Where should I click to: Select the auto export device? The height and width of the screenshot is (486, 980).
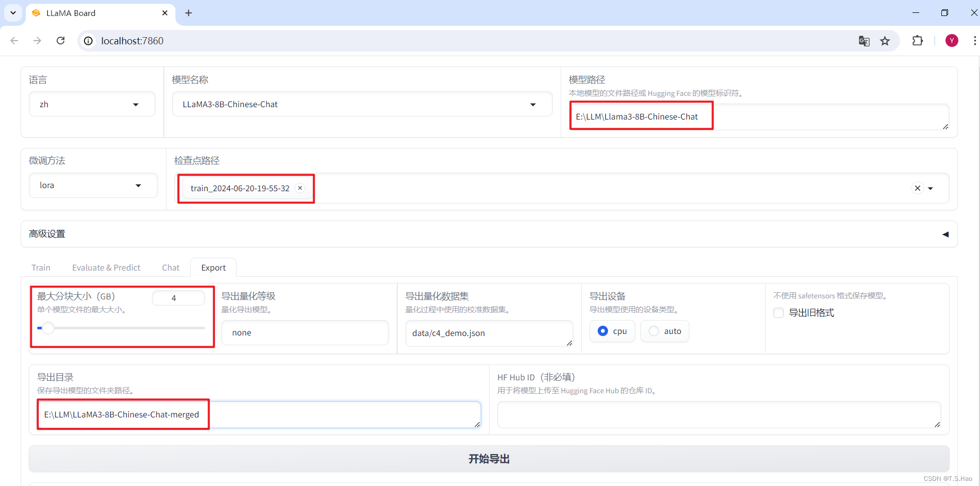pos(665,331)
